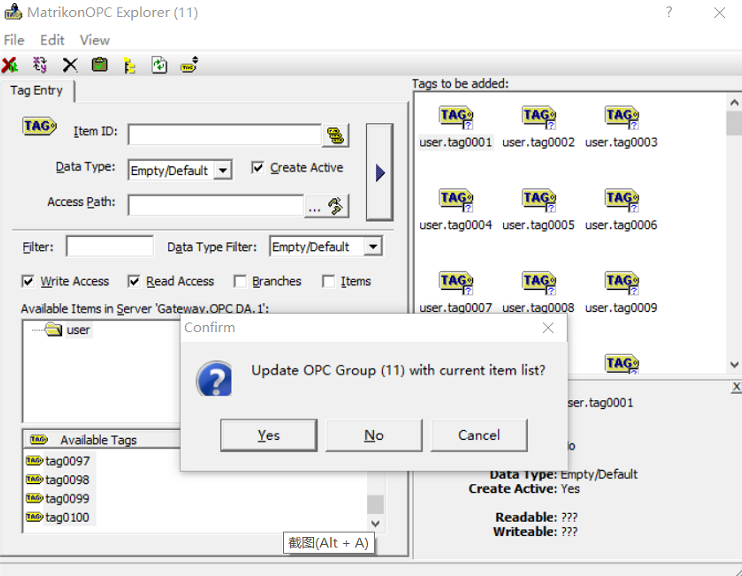Screen dimensions: 742x576
Task: Select the user.tag0007 tag icon
Action: 456,283
